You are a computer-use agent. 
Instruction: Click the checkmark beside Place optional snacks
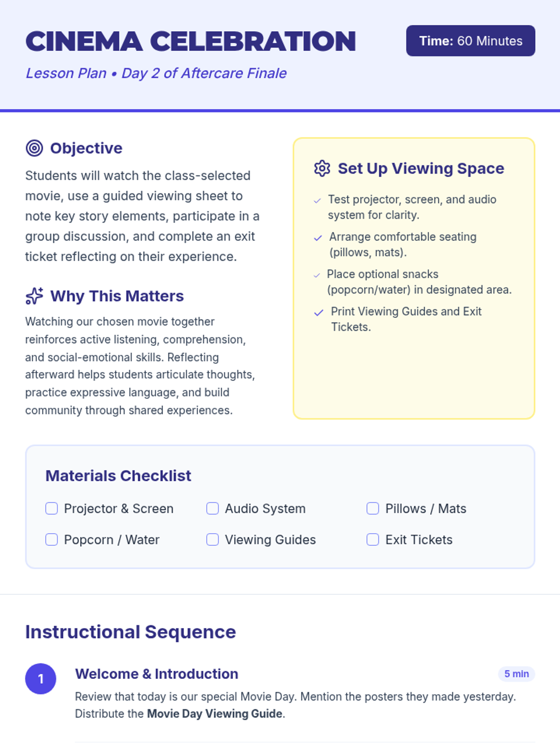coord(317,275)
